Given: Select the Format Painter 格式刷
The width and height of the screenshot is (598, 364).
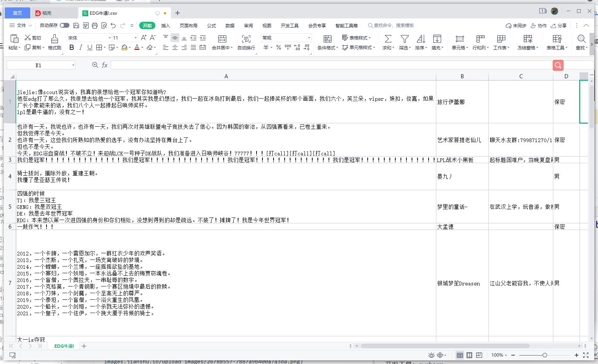Looking at the screenshot, I should point(54,42).
